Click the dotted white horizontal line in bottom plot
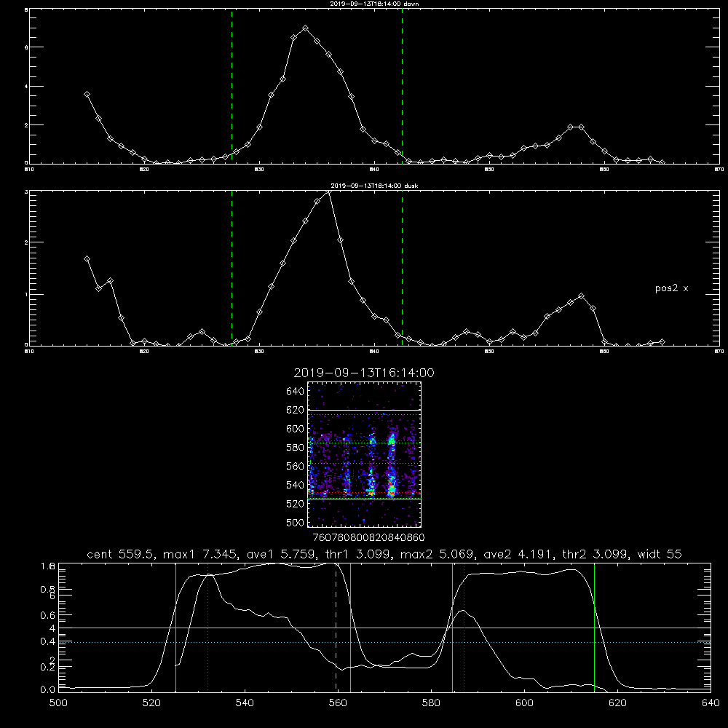The width and height of the screenshot is (728, 728). coord(384,642)
